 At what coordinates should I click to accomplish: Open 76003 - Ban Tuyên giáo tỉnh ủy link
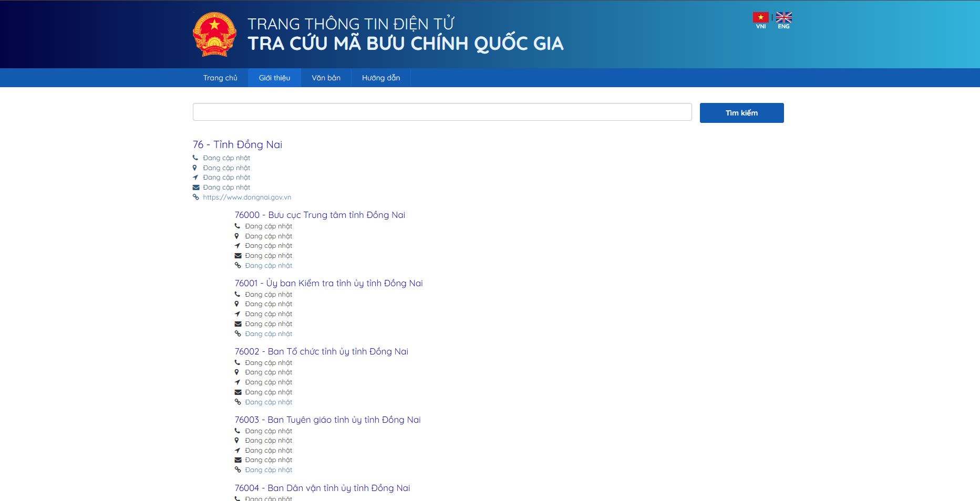pos(327,419)
